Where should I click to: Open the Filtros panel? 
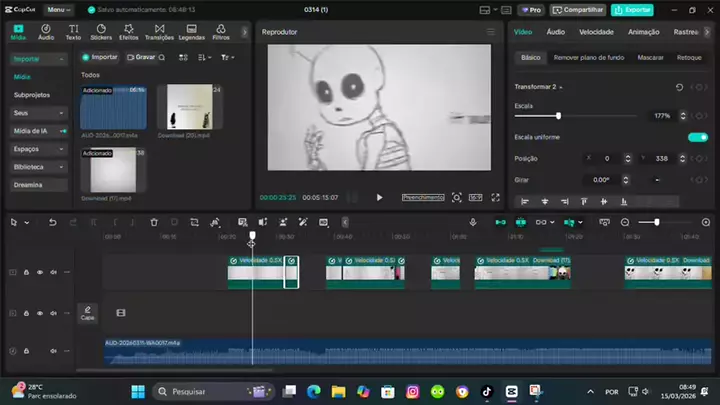coord(223,32)
